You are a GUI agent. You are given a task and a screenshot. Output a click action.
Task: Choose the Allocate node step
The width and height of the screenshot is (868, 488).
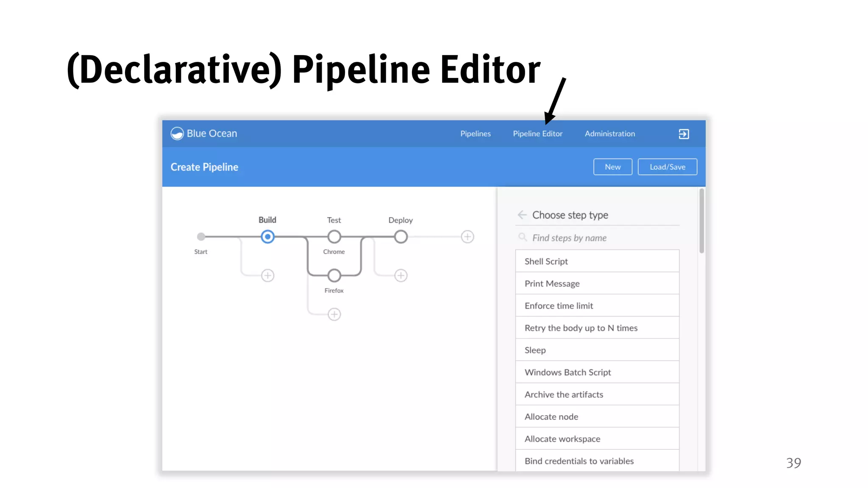pyautogui.click(x=597, y=416)
